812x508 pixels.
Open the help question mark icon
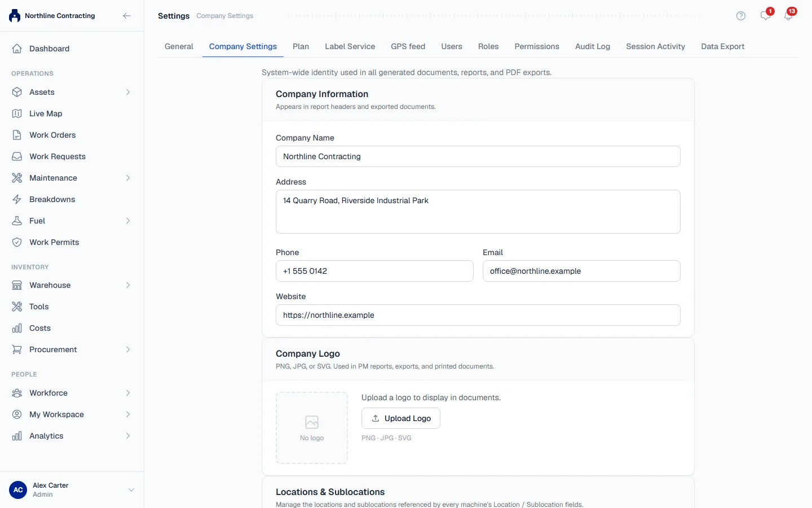(x=741, y=16)
